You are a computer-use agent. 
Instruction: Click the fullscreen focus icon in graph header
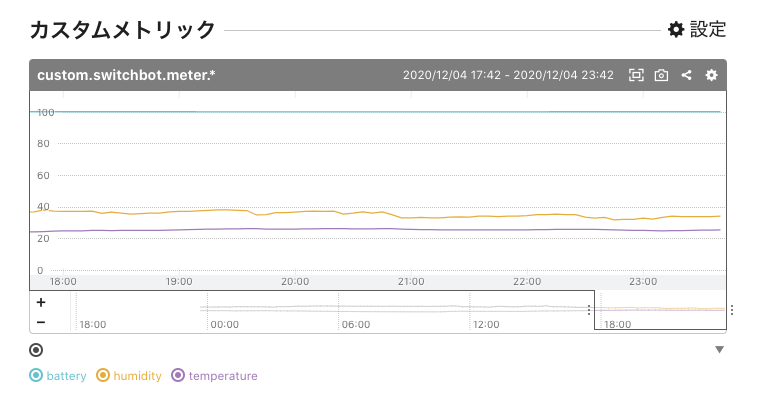coord(636,75)
